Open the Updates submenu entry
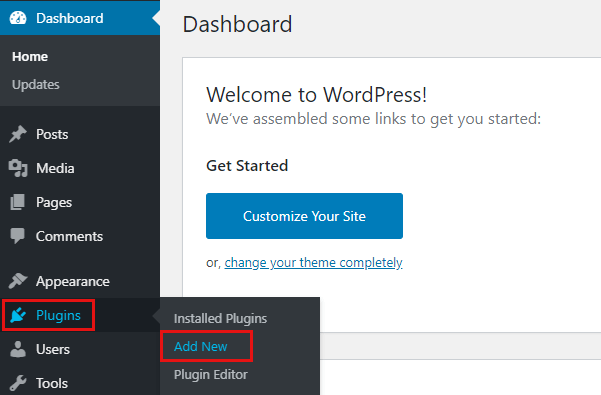The image size is (601, 395). (36, 85)
